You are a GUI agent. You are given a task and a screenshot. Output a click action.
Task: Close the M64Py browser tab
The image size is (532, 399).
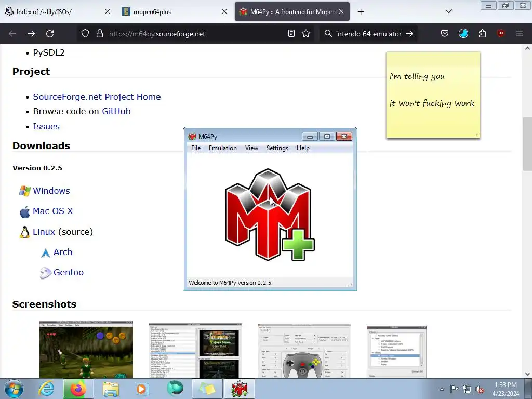coord(341,12)
